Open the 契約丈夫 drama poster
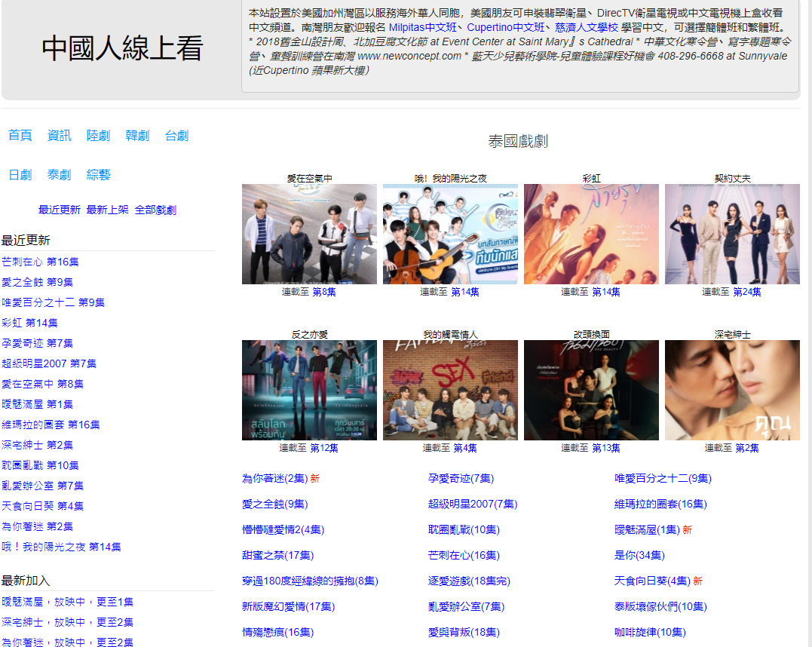This screenshot has width=812, height=647. pyautogui.click(x=732, y=235)
